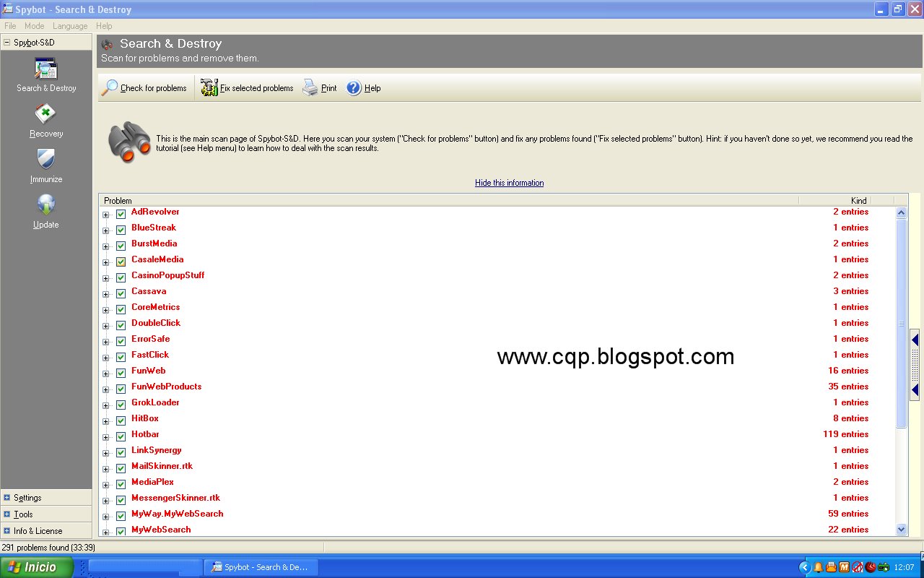Open the Mode menu
This screenshot has height=578, width=924.
click(x=35, y=26)
